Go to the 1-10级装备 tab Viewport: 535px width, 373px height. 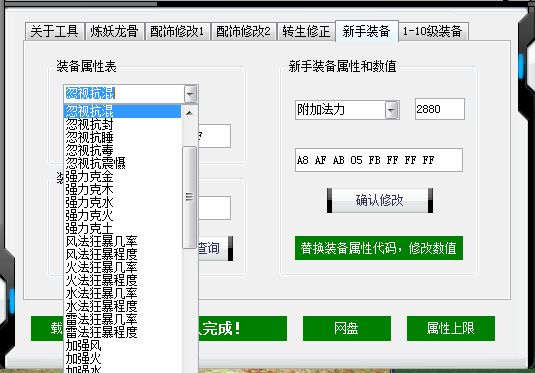point(433,32)
